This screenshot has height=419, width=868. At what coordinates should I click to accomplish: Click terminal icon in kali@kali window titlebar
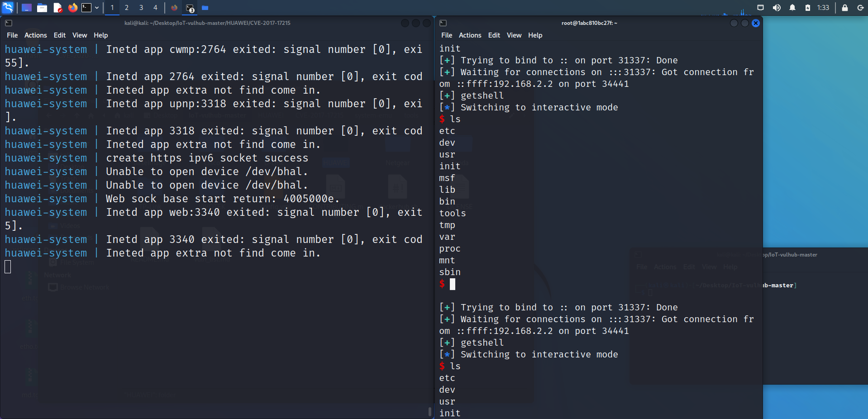[9, 23]
